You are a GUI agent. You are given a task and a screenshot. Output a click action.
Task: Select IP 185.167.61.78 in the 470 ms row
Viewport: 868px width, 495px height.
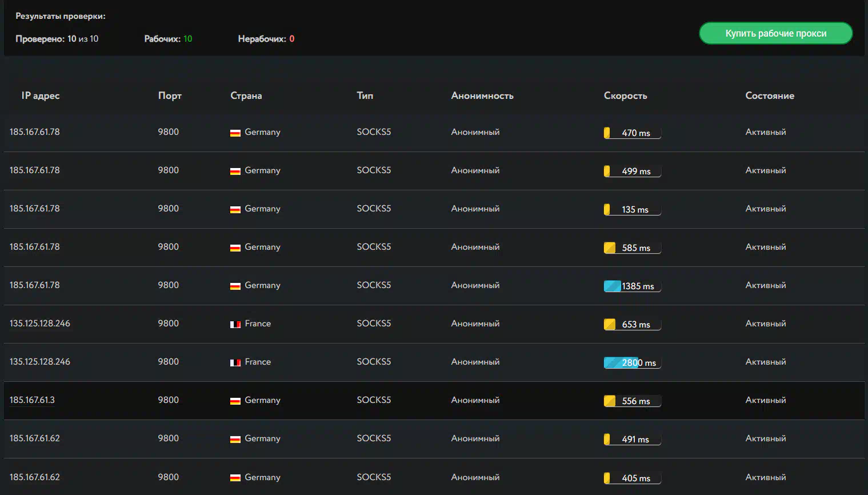[x=34, y=131]
